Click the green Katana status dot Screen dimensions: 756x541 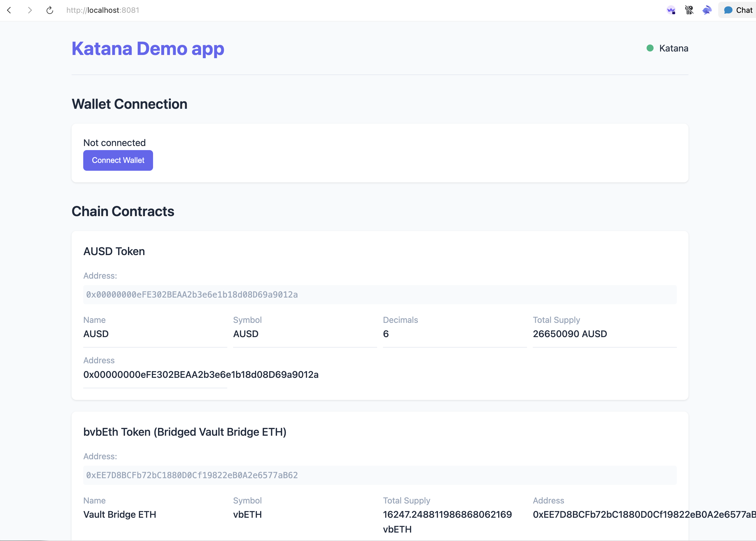click(x=650, y=48)
